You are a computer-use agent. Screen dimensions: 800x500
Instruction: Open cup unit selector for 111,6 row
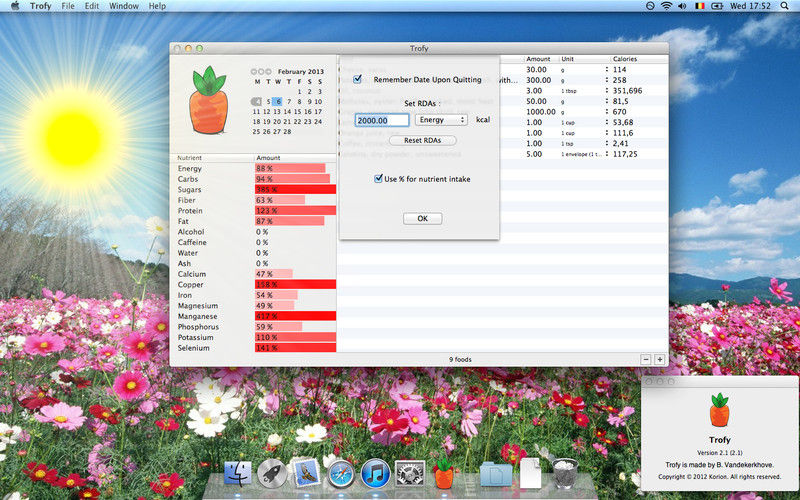tap(607, 133)
